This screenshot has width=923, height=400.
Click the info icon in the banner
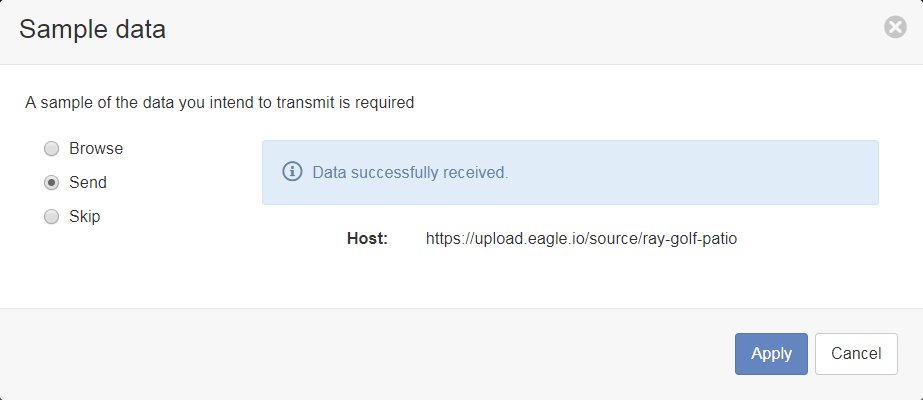[293, 172]
